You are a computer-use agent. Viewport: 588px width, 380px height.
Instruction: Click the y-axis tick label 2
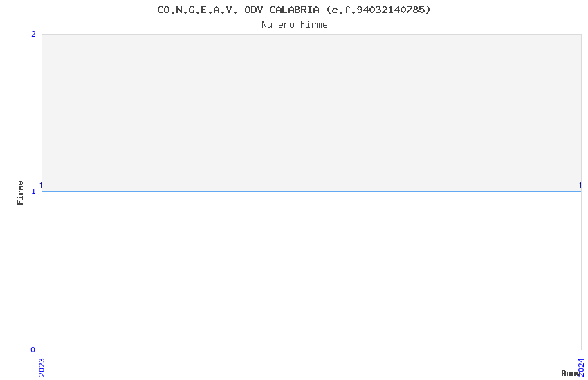coord(33,34)
